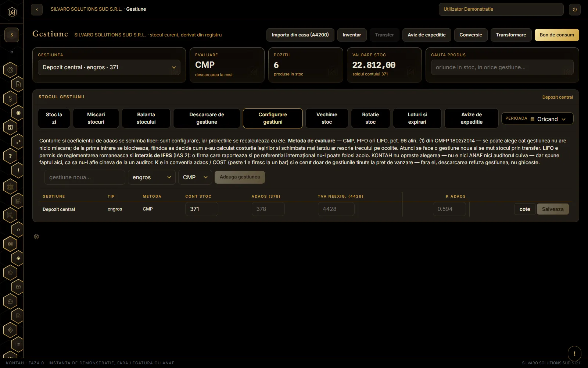This screenshot has width=588, height=368.
Task: Open the swap arrows hexagon icon
Action: click(18, 142)
